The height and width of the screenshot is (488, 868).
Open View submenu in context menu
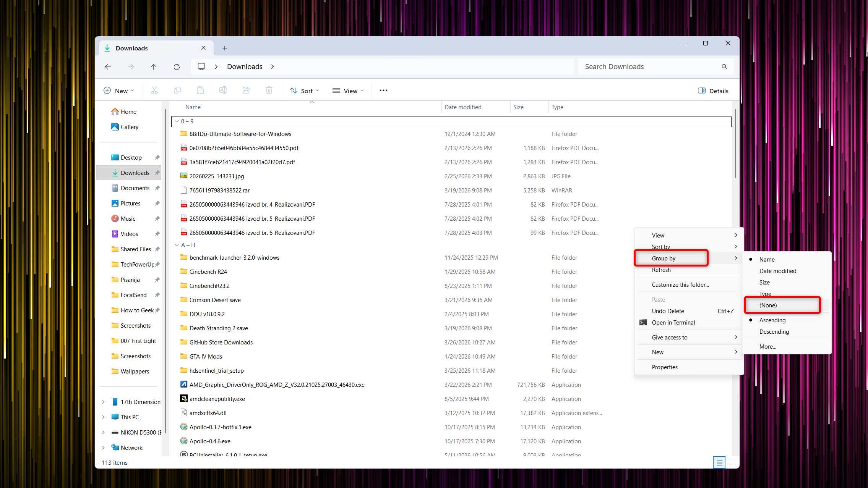[689, 236]
